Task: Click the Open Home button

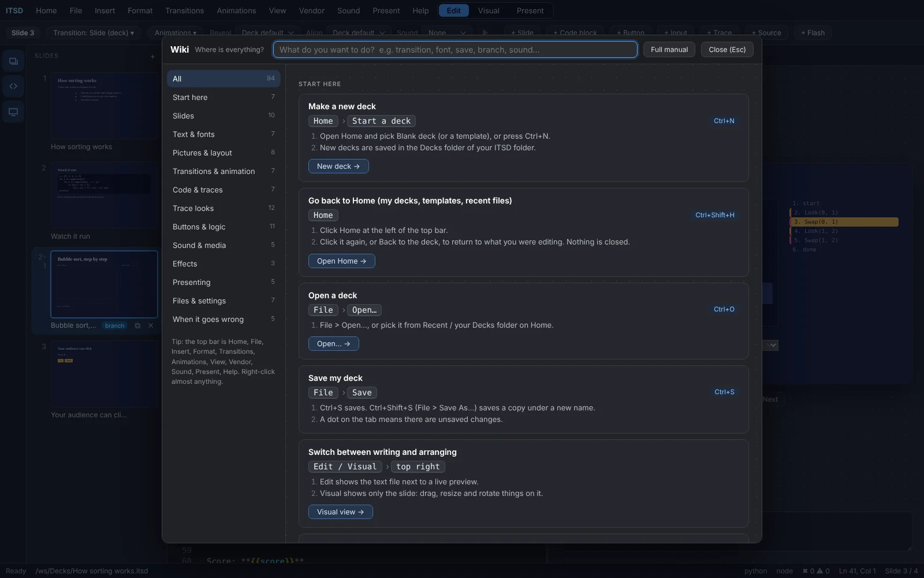Action: coord(341,261)
